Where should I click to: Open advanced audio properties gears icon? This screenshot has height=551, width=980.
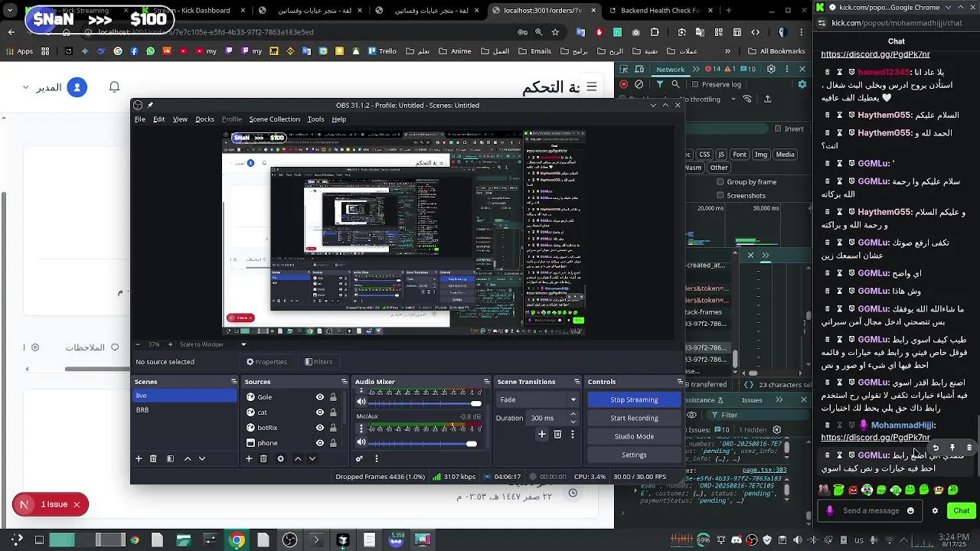click(359, 458)
